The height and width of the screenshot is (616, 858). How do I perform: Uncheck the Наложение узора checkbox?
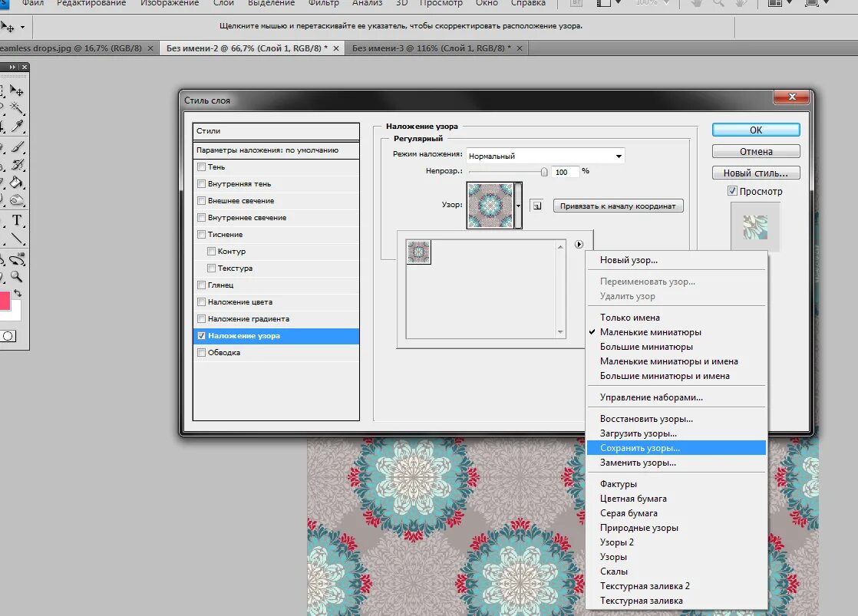click(x=201, y=336)
